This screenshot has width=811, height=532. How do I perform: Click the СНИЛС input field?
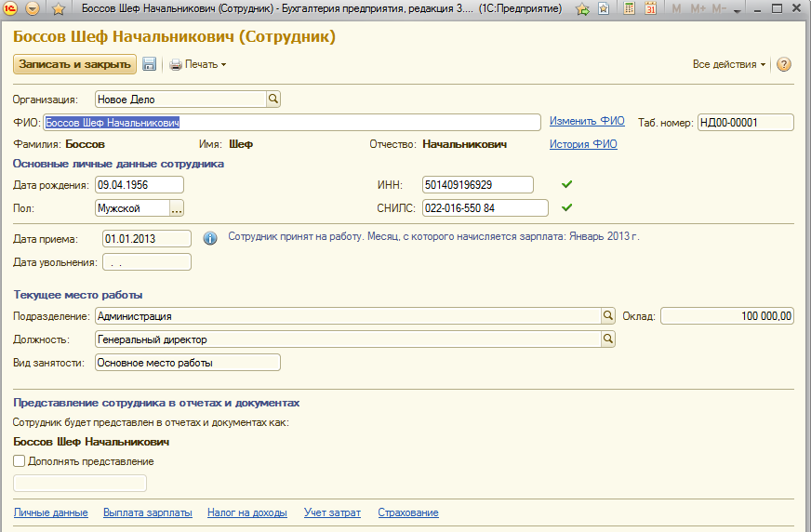[485, 207]
